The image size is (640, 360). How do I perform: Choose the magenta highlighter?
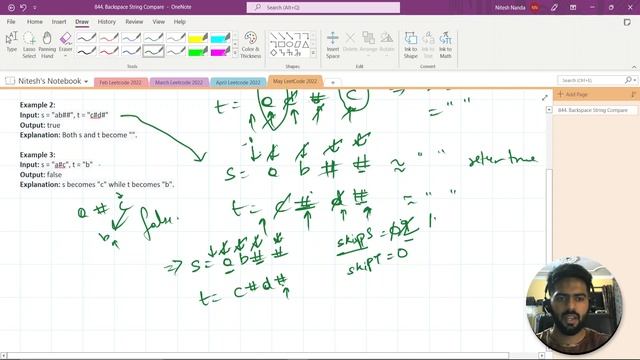[220, 51]
